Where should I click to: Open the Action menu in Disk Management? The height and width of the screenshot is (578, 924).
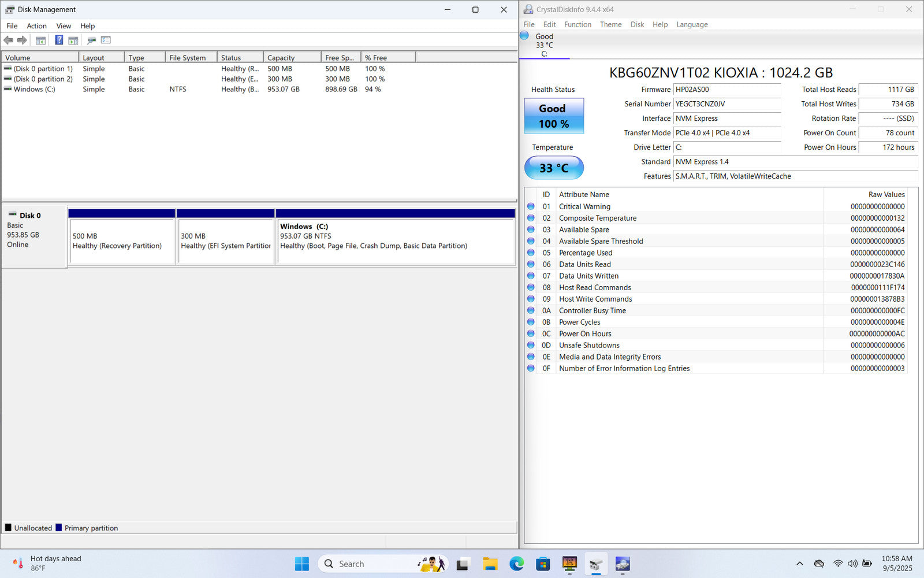tap(36, 26)
